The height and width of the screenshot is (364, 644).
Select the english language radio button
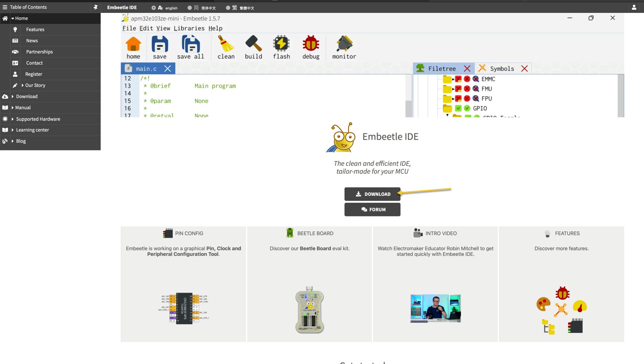click(x=153, y=8)
